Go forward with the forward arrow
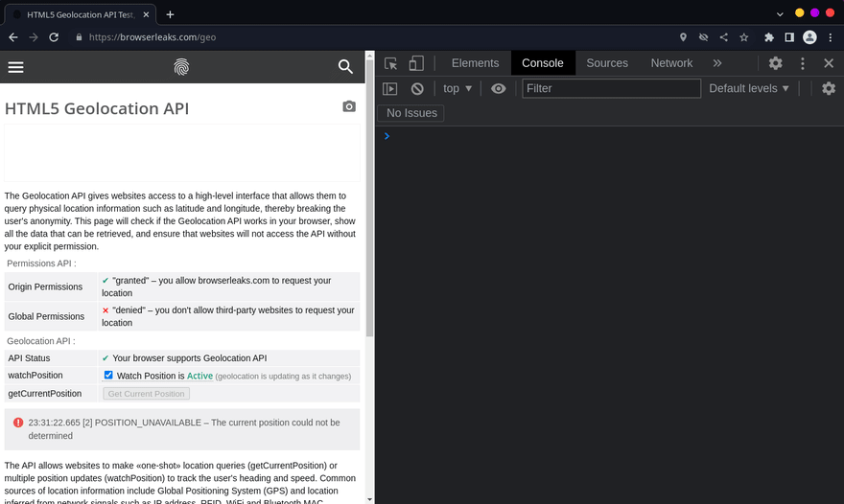844x504 pixels. [x=34, y=37]
